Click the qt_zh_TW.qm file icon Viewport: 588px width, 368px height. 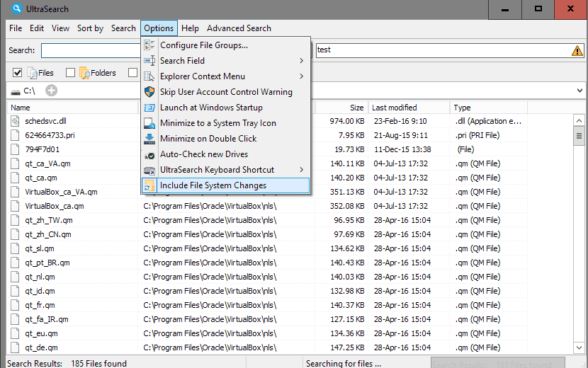pyautogui.click(x=15, y=220)
